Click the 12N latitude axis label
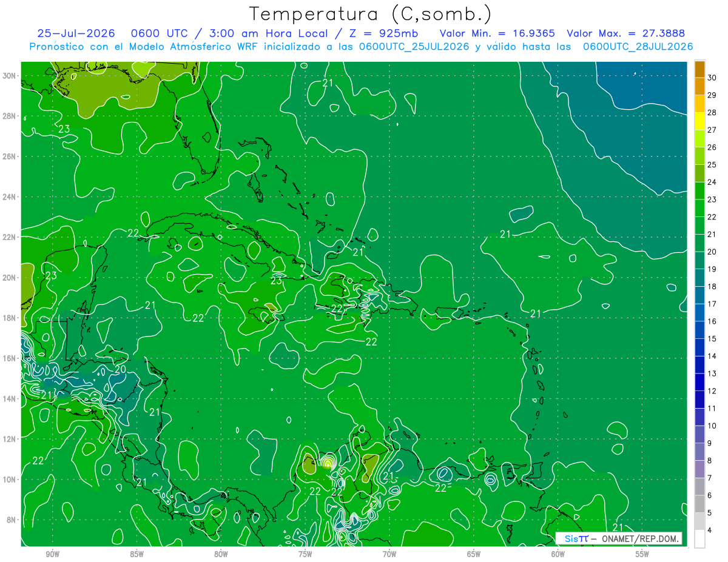 click(10, 439)
